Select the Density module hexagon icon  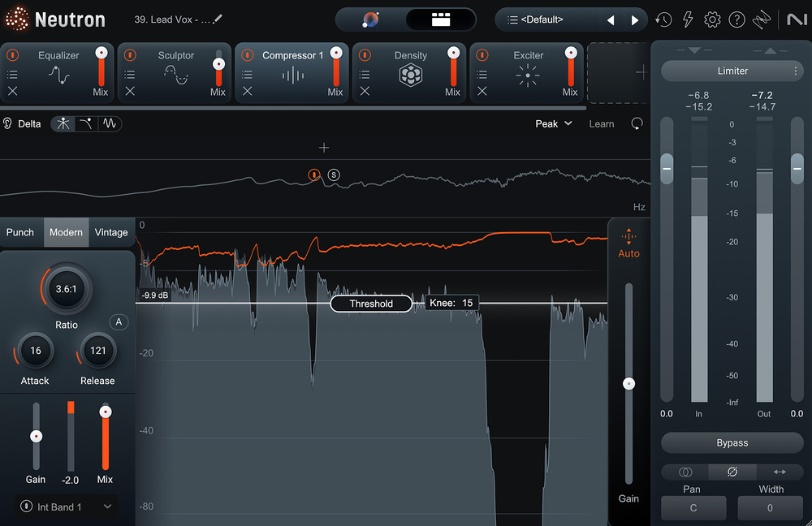[411, 75]
